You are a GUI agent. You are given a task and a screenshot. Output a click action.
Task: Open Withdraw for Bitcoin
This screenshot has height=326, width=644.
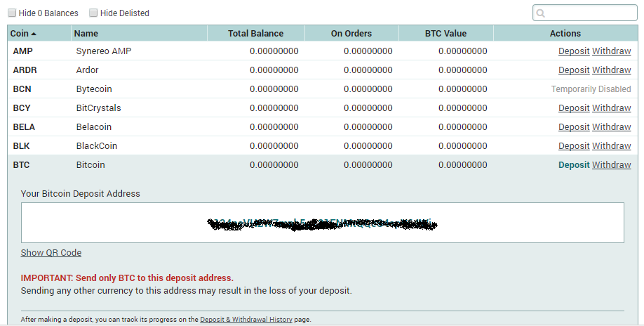611,165
